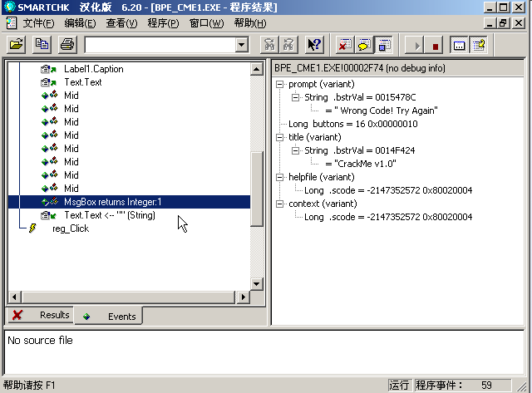Stop program with the red square button
This screenshot has height=393, width=532.
click(x=435, y=45)
